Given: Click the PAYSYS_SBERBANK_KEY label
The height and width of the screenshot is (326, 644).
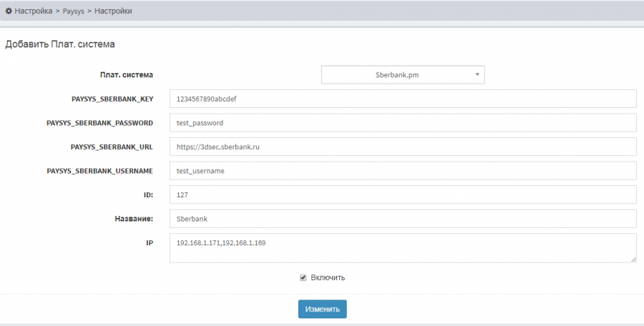Looking at the screenshot, I should coord(112,99).
